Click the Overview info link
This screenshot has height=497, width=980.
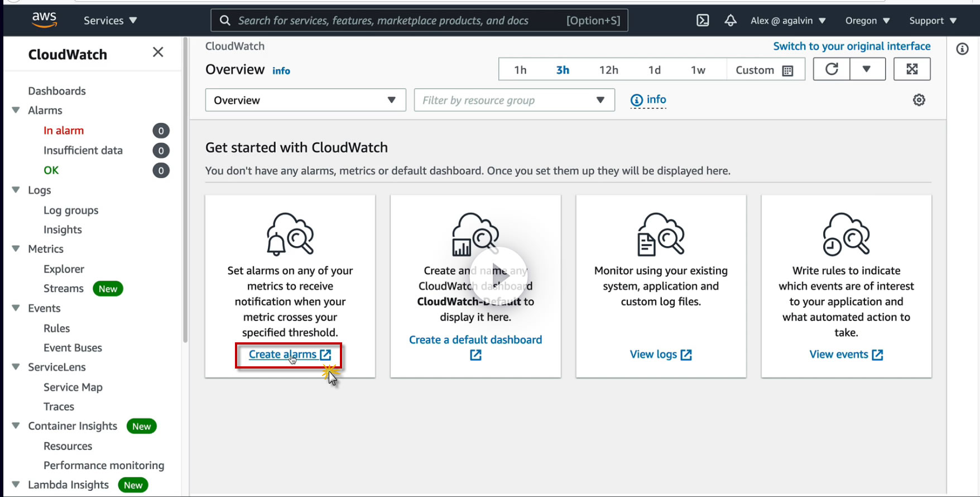pos(281,71)
